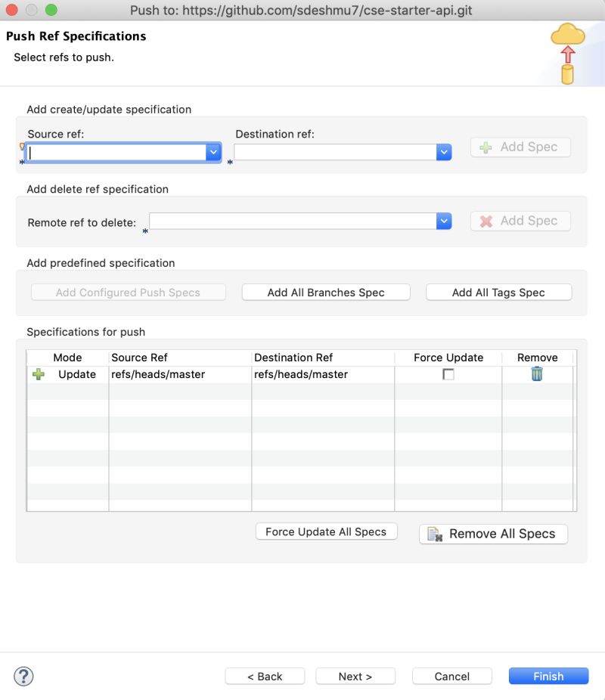Click Finish to complete the push

coord(548,676)
